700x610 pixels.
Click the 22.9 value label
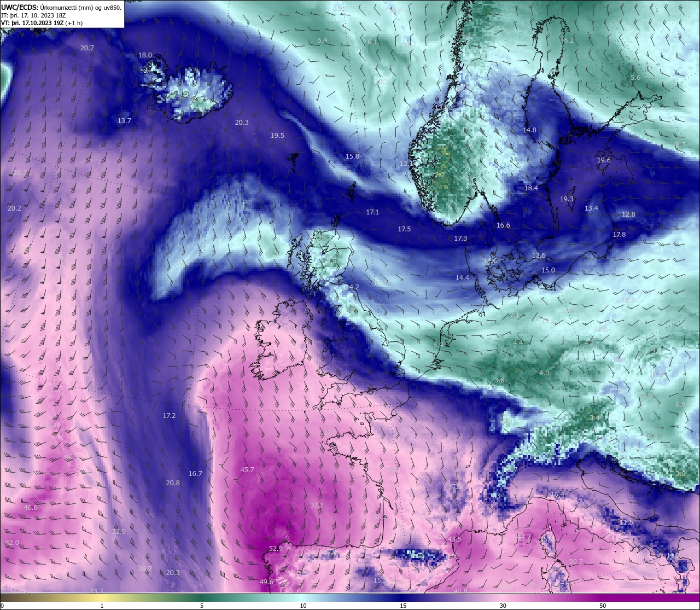click(x=119, y=532)
